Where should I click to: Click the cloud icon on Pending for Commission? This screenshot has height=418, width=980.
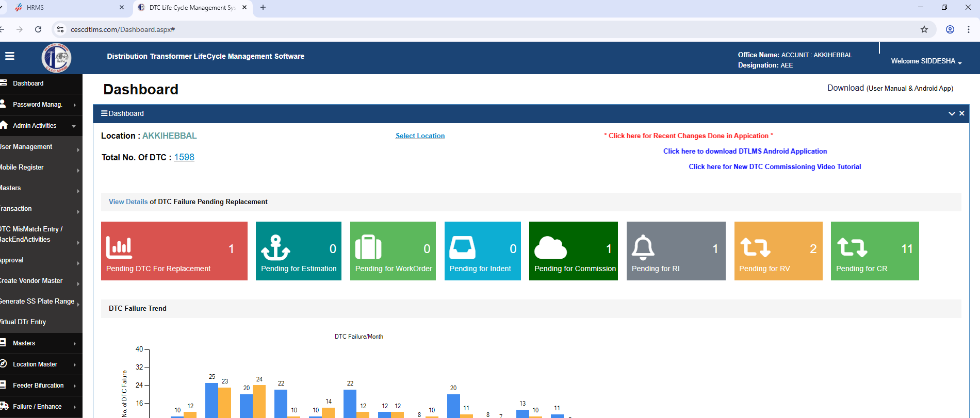[550, 248]
